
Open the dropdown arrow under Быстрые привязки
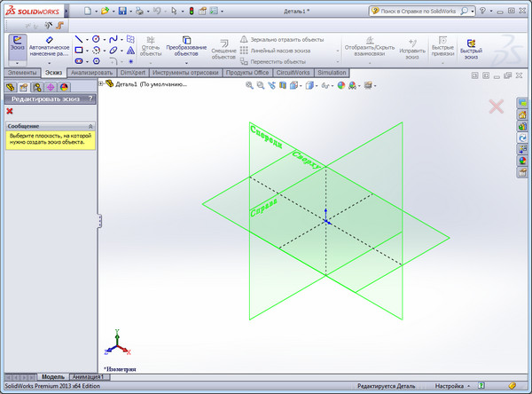pos(442,62)
